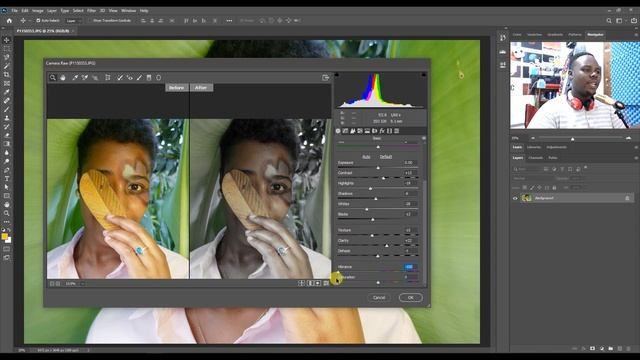
Task: Open the Layers panel flyout menu
Action: 636,158
